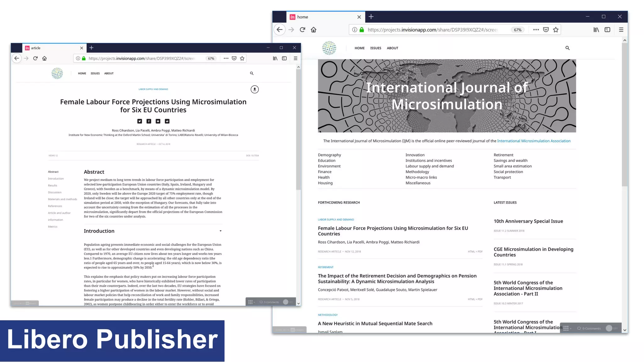Image resolution: width=644 pixels, height=362 pixels.
Task: Click home button in home browser toolbar
Action: [x=314, y=30]
